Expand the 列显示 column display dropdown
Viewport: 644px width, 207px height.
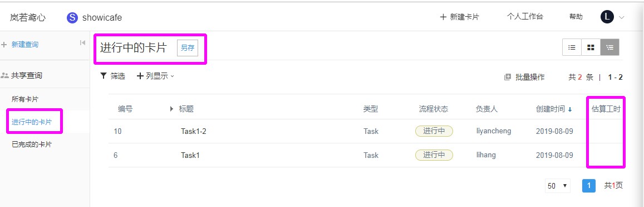pyautogui.click(x=155, y=76)
